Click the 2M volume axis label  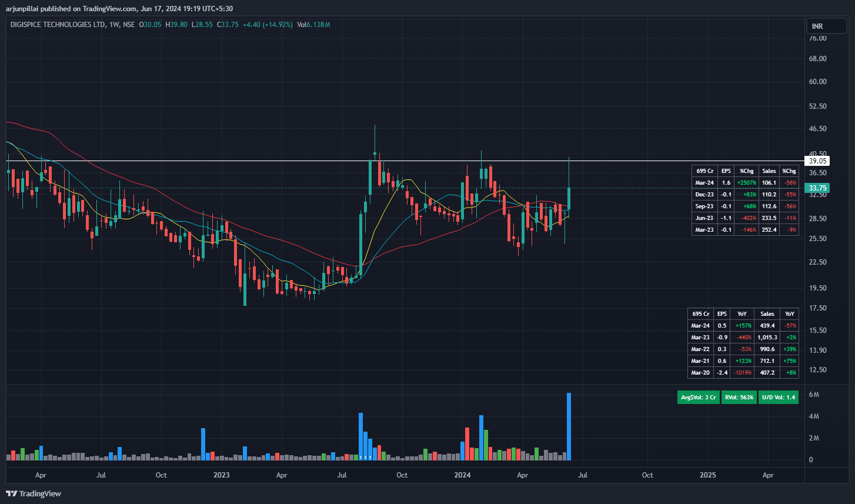point(814,438)
